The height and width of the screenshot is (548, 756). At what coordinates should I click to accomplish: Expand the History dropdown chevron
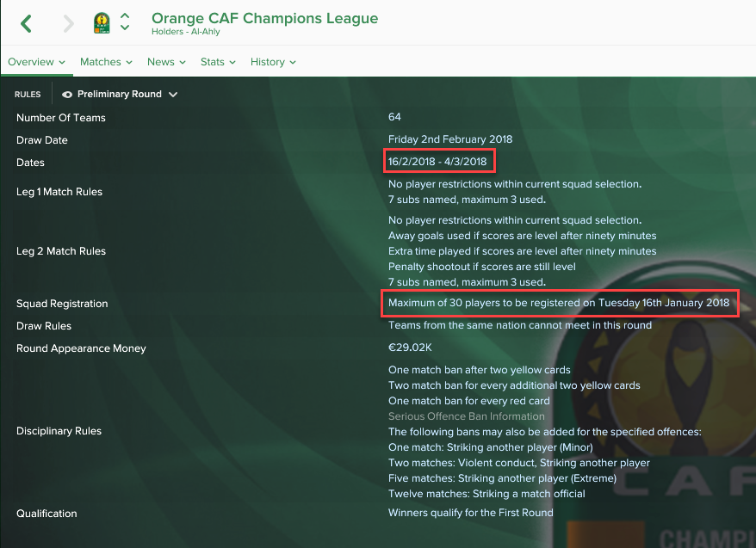293,63
